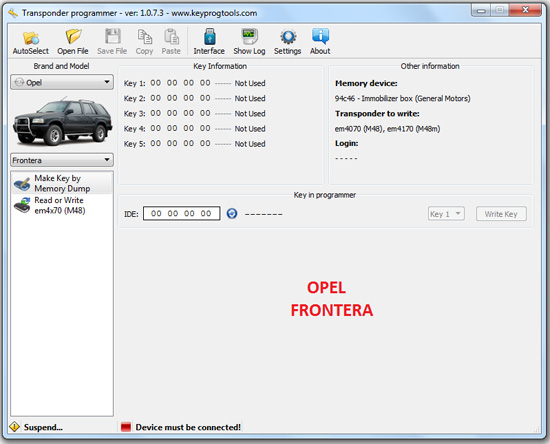550x444 pixels.
Task: Open the Interface USB settings
Action: coord(209,42)
